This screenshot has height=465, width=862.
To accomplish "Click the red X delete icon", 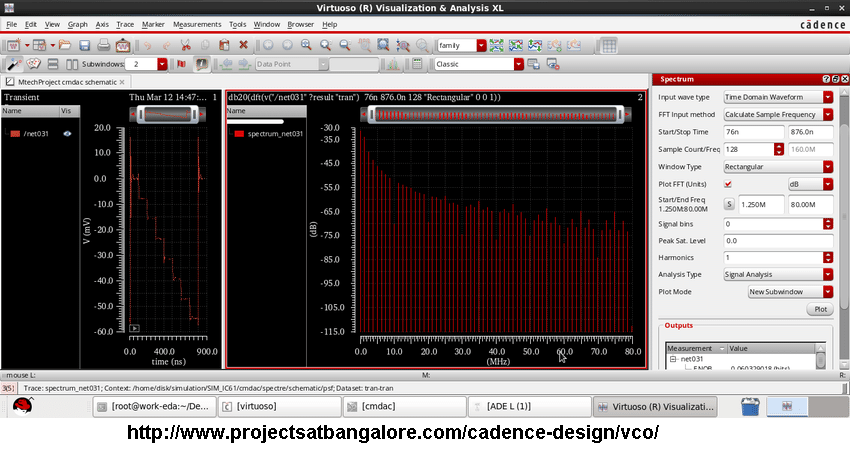I will 244,45.
